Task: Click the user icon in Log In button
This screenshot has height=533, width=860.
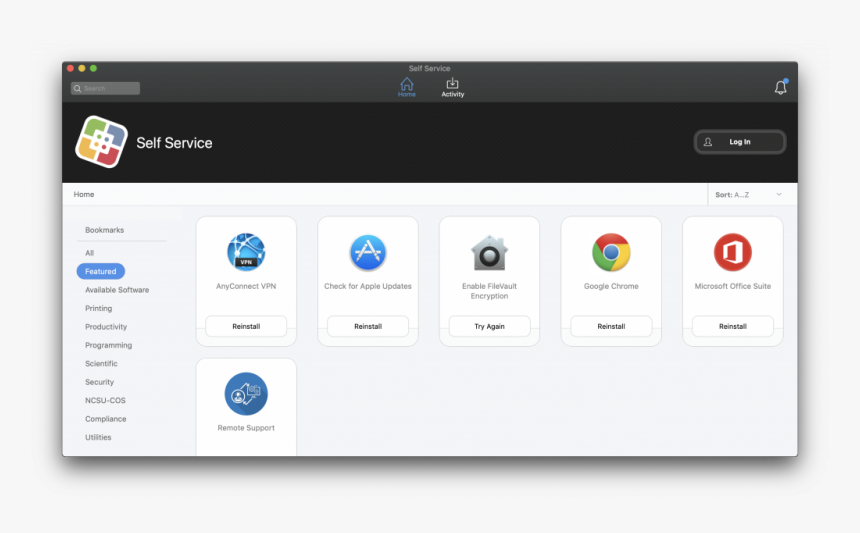Action: (x=708, y=142)
